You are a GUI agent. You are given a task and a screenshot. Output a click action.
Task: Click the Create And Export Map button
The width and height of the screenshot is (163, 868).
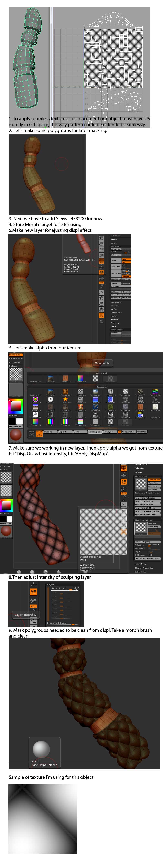(148, 558)
